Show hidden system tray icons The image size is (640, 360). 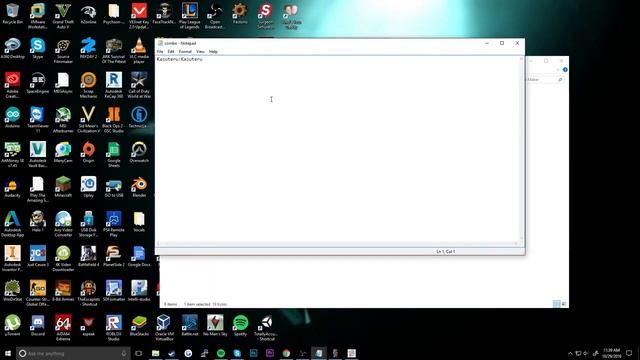(x=570, y=353)
